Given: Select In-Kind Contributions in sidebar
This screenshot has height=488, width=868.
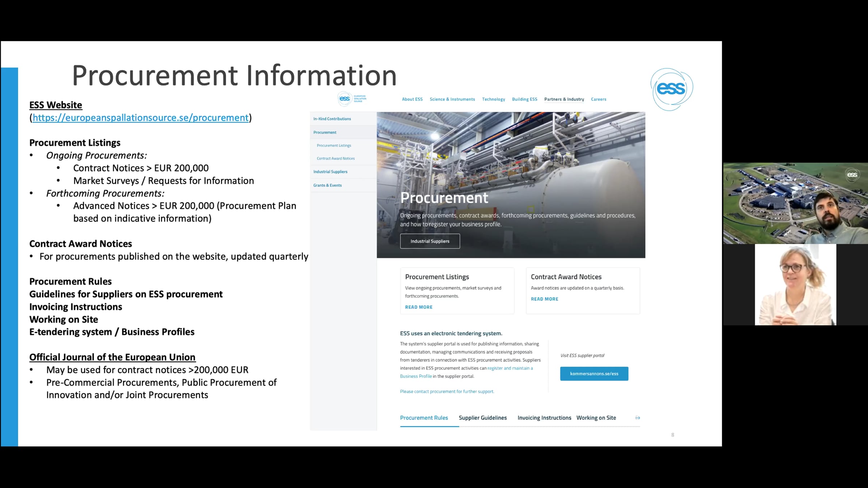Looking at the screenshot, I should (343, 119).
